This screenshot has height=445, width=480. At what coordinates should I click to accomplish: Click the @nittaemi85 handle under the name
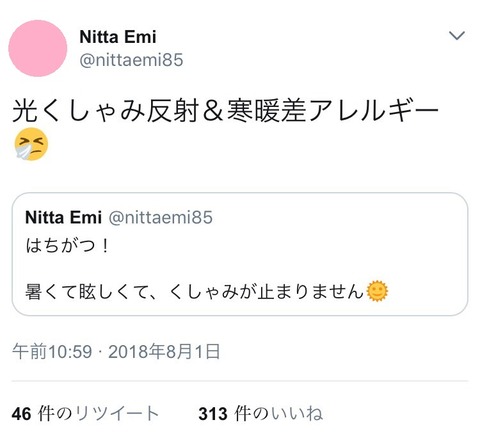coord(131,60)
